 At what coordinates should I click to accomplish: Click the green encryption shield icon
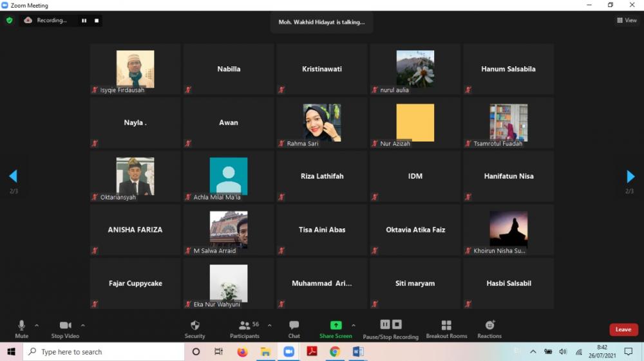tap(9, 21)
